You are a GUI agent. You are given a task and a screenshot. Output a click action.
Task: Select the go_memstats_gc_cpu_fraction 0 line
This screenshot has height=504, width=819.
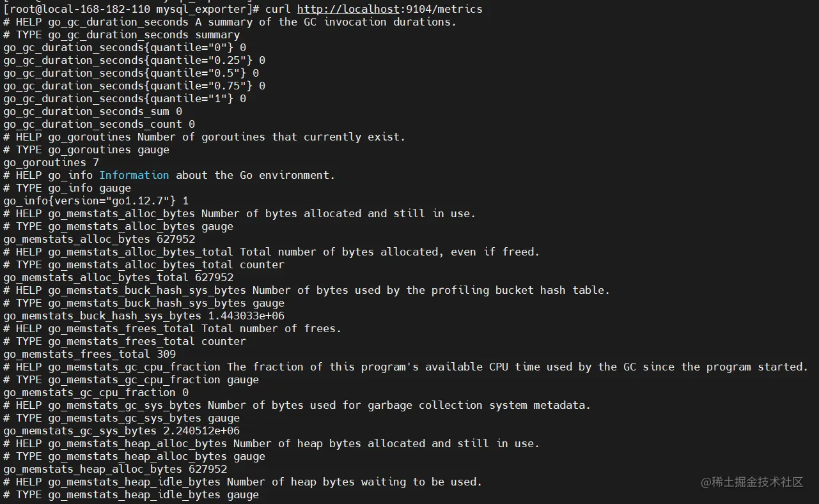tap(96, 392)
